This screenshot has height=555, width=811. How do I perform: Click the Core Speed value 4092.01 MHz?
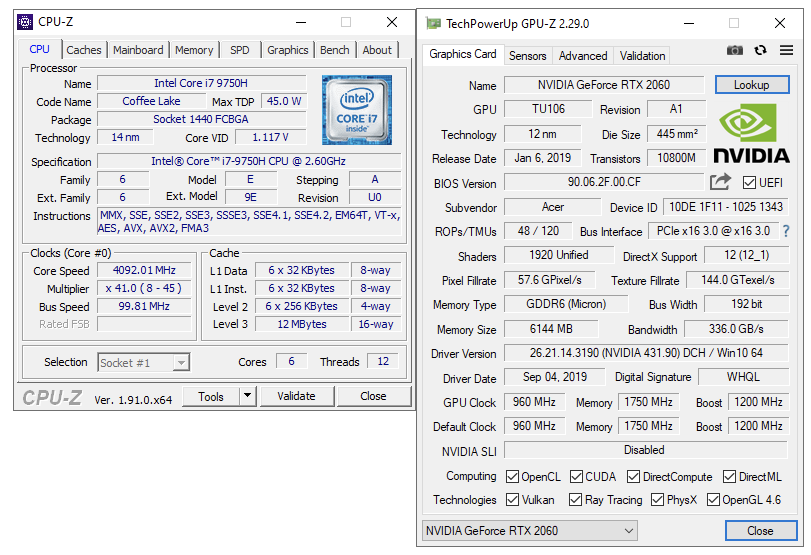[x=144, y=270]
